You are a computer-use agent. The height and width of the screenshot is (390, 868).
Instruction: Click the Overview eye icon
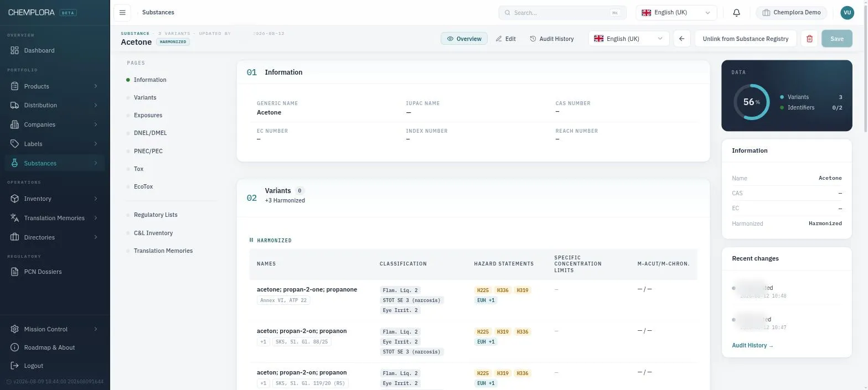(451, 39)
